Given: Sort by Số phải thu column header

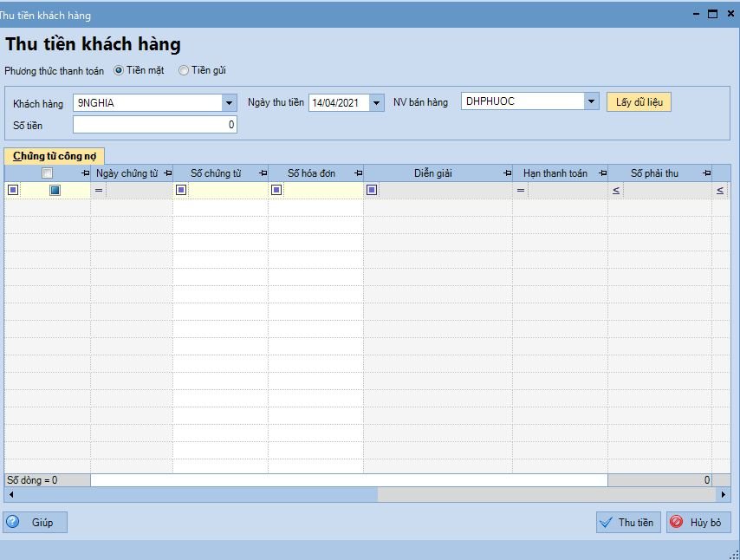Looking at the screenshot, I should coord(654,173).
